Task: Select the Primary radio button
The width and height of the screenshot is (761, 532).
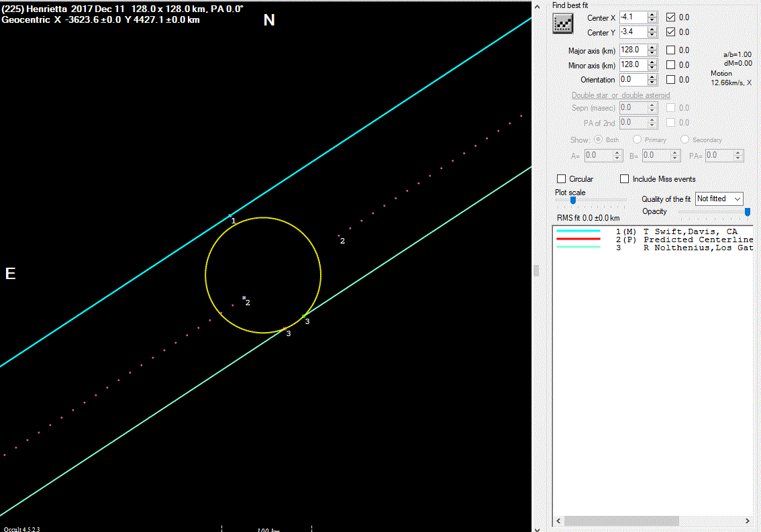Action: click(x=638, y=140)
